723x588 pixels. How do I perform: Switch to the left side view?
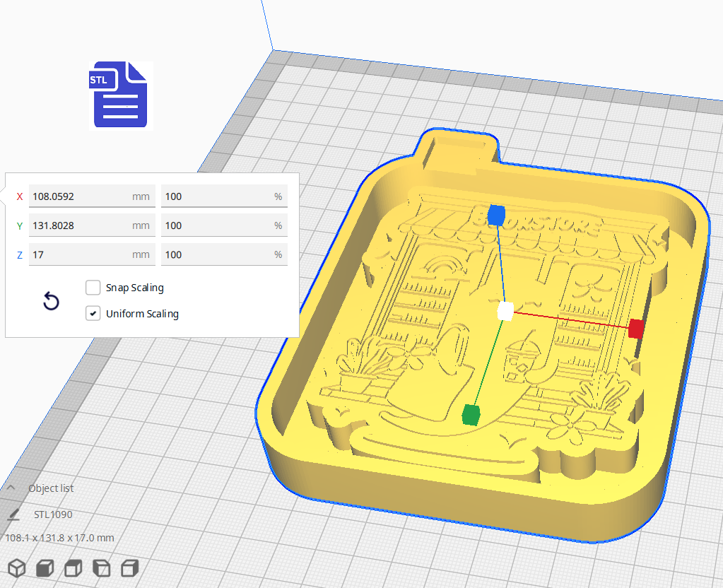[100, 568]
